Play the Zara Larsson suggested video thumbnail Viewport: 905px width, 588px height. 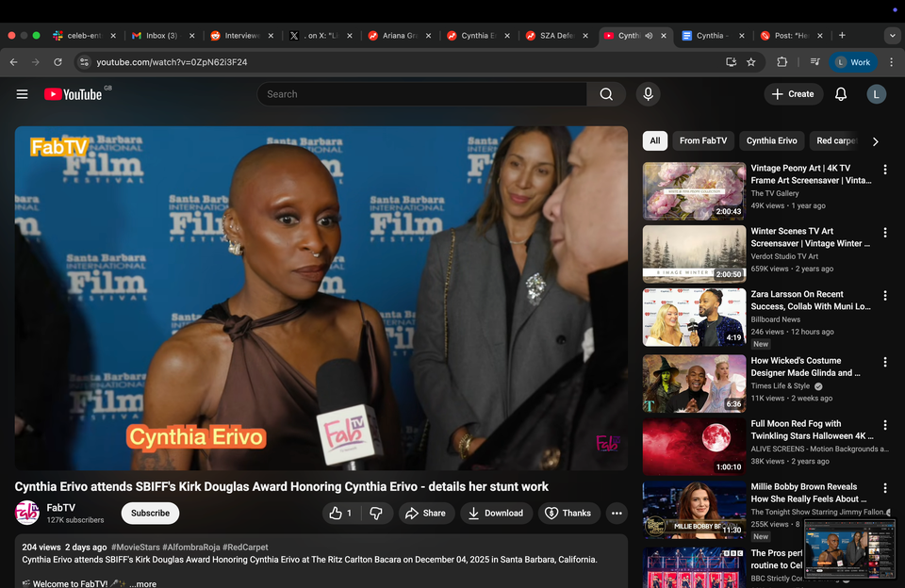point(694,317)
